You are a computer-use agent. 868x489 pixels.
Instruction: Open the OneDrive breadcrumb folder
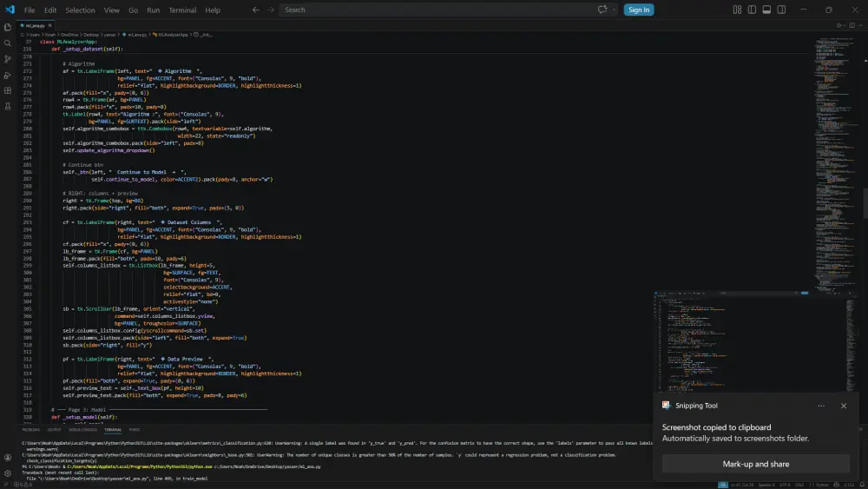coord(69,35)
